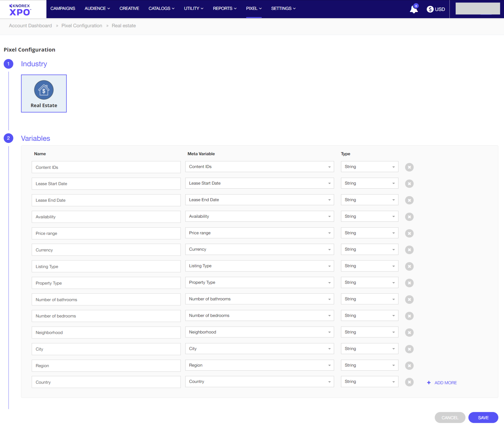Open the Property Type meta variable dropdown
Viewport: 504px width, 428px height.
coord(260,282)
